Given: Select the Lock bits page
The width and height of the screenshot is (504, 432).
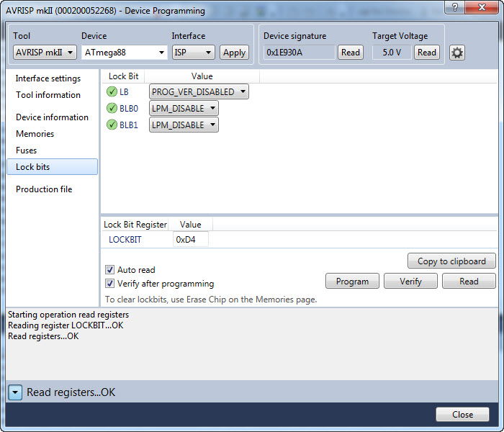Looking at the screenshot, I should pyautogui.click(x=52, y=167).
